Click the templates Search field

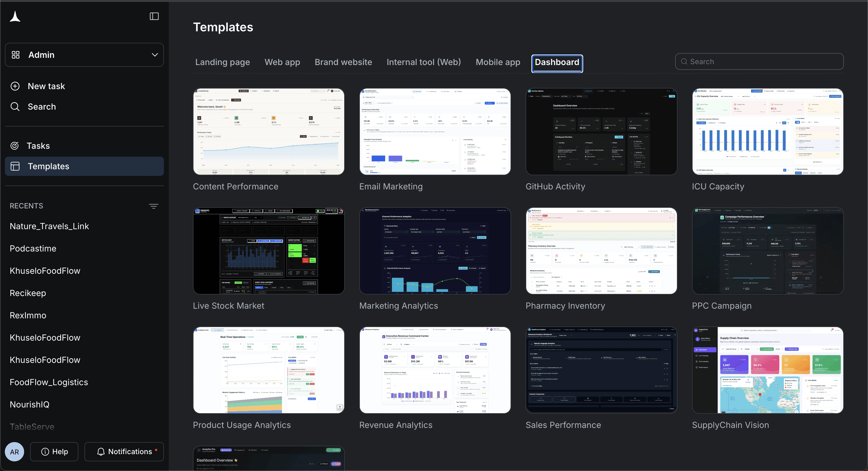click(759, 62)
